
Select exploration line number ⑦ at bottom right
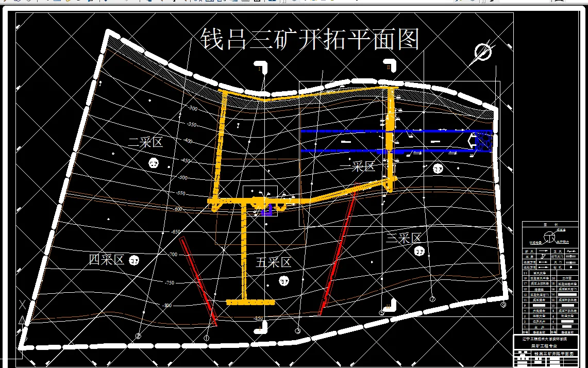coord(432,299)
